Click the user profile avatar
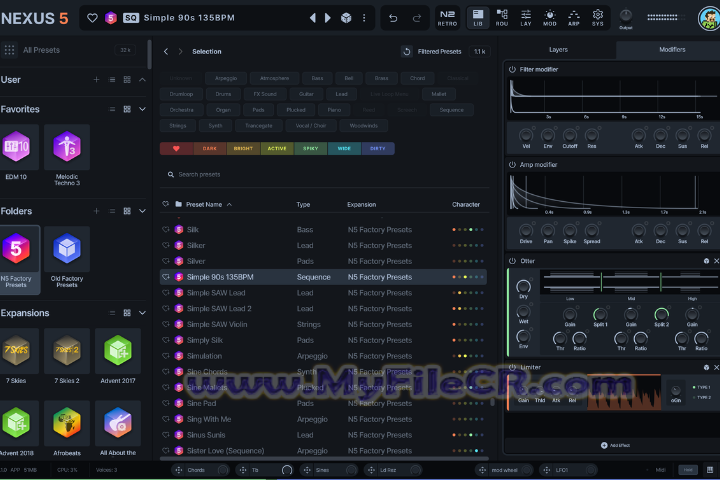This screenshot has height=480, width=720. pos(709,19)
